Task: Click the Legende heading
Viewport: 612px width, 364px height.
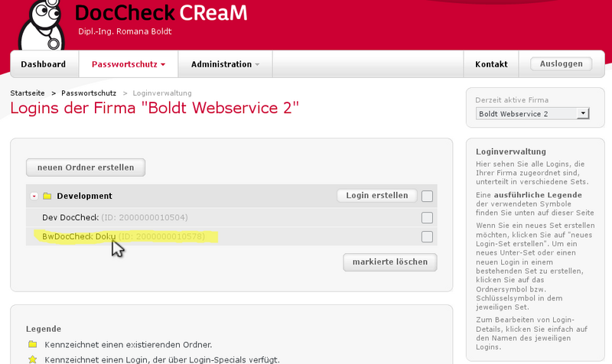Action: click(44, 329)
